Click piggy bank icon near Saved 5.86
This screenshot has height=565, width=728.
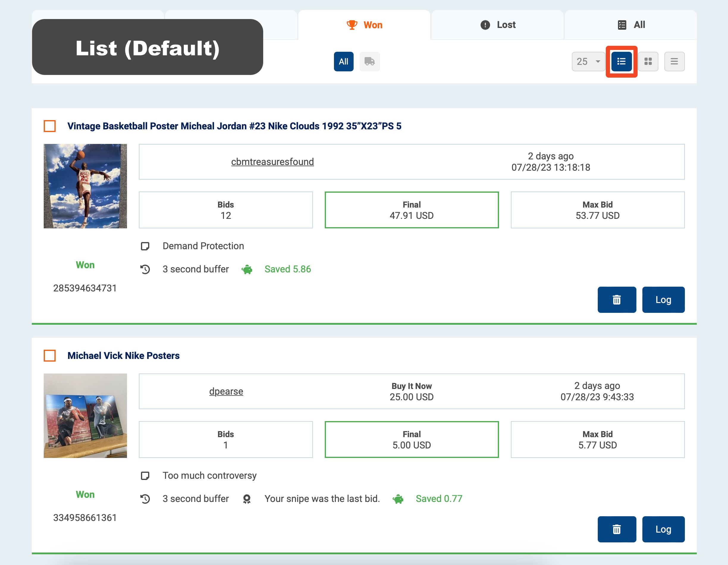tap(247, 269)
